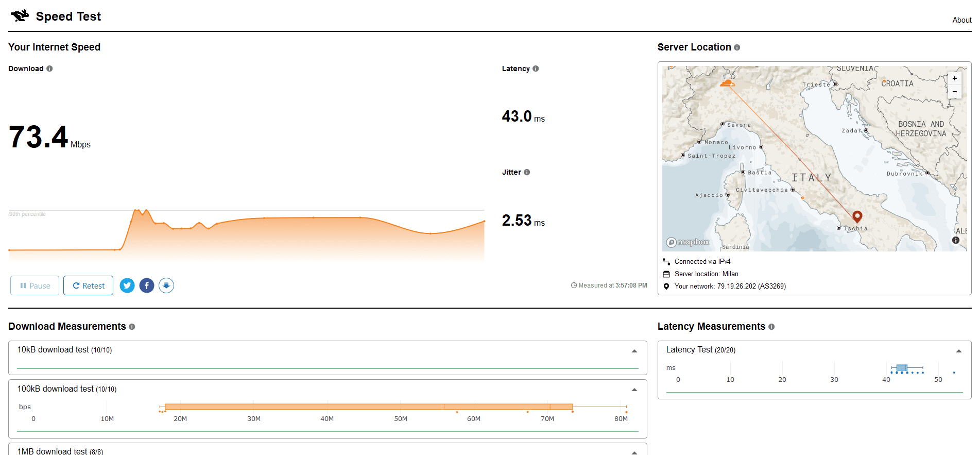Click the map attribution info icon
This screenshot has height=455, width=980.
[956, 240]
